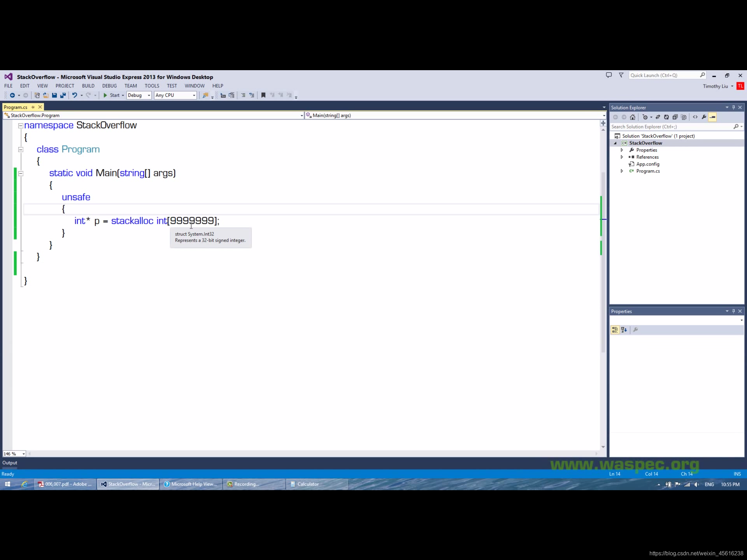Expand the Properties node in Solution Explorer

click(622, 150)
